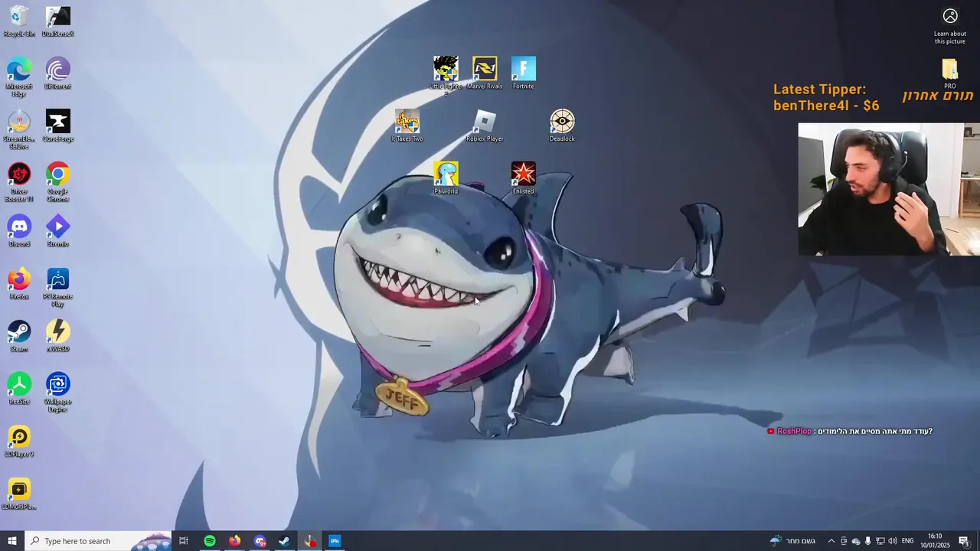Launch DualSenseX from the desktop
The height and width of the screenshot is (551, 980).
[58, 21]
